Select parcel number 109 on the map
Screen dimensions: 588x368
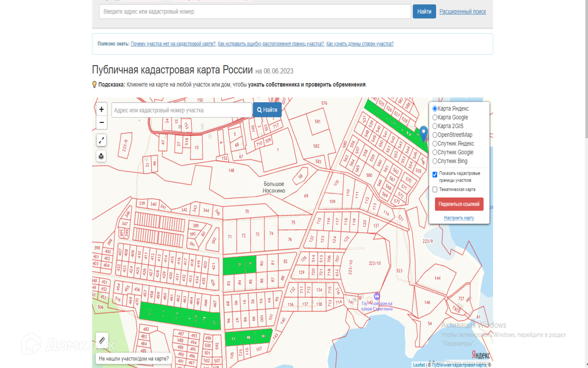(x=332, y=202)
